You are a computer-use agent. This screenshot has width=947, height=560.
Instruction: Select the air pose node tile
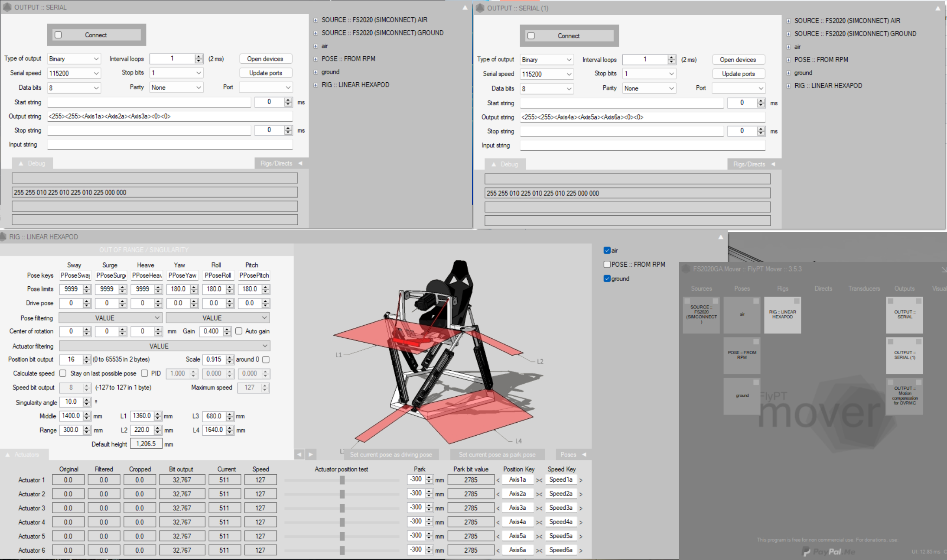coord(742,315)
